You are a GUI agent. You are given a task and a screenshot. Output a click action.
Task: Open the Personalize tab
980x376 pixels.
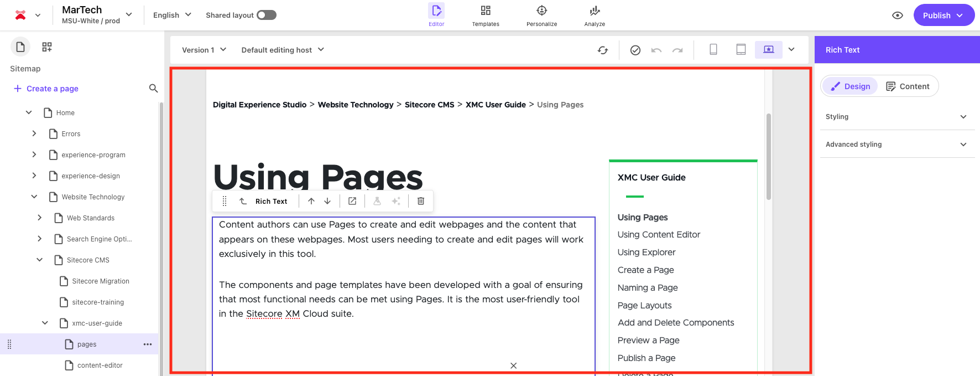[x=542, y=15]
